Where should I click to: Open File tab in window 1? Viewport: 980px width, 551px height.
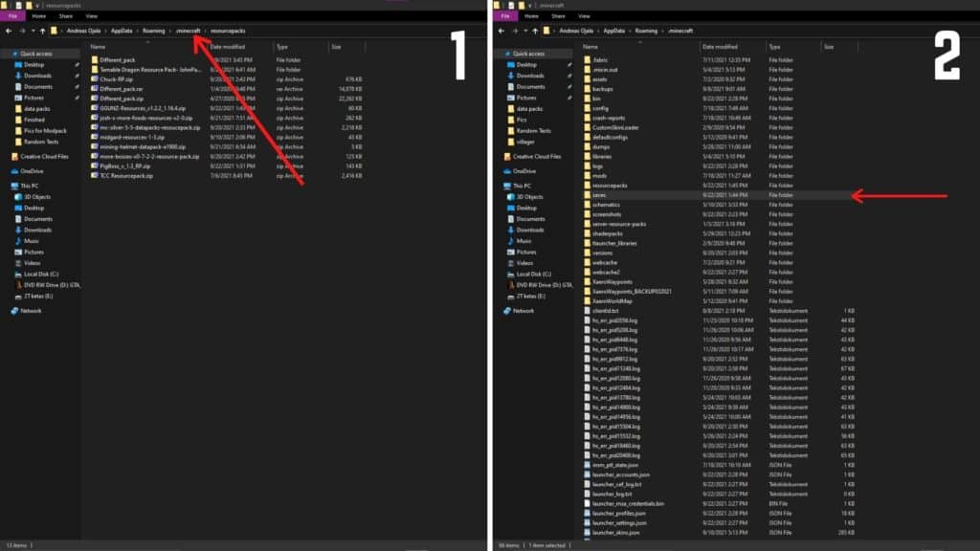click(13, 16)
